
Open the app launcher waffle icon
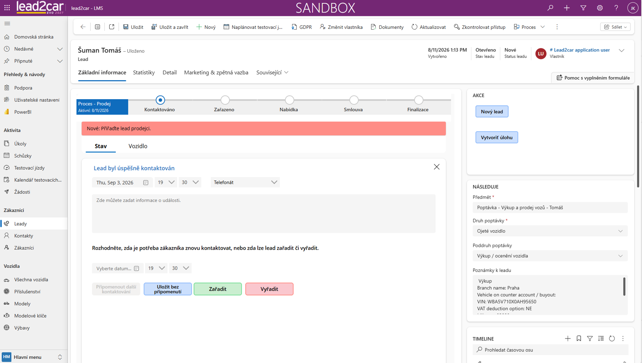[7, 8]
